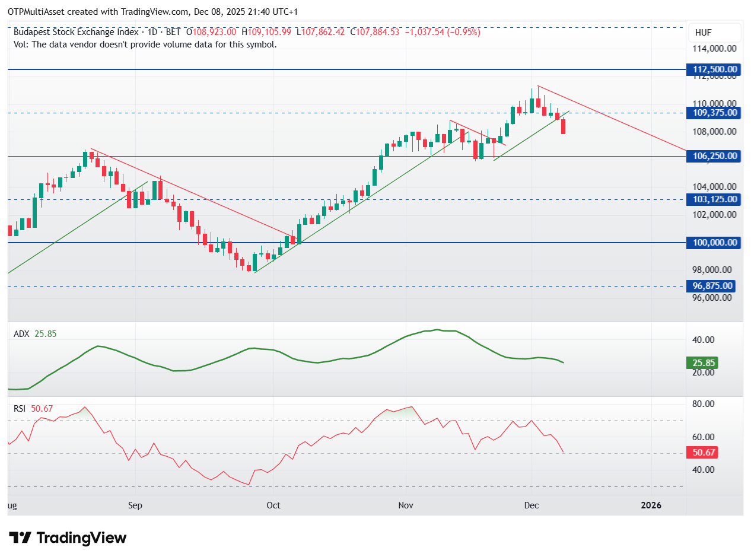Click the red RSI 50.67 value tag
This screenshot has height=560, width=751.
click(701, 453)
